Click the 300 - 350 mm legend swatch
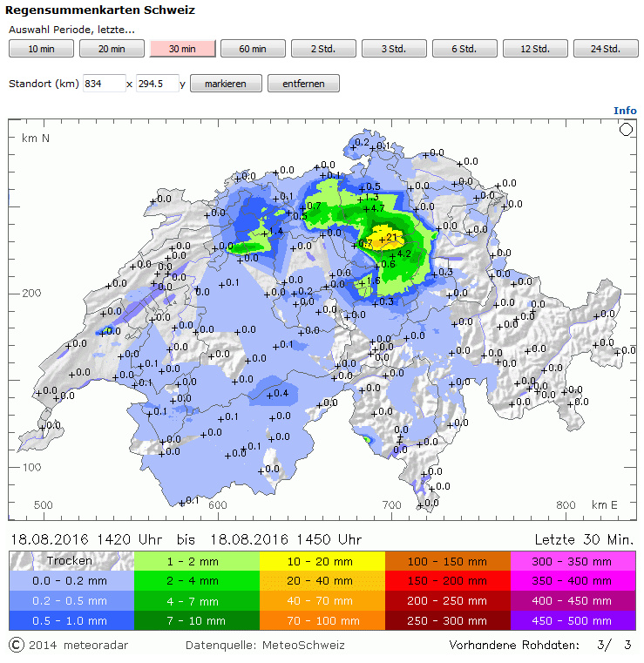644x663 pixels. (573, 561)
